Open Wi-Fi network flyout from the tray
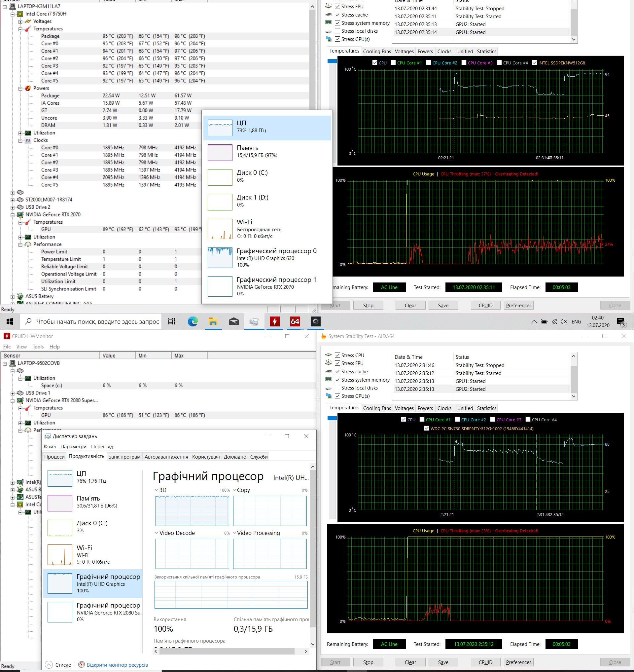 coord(554,321)
